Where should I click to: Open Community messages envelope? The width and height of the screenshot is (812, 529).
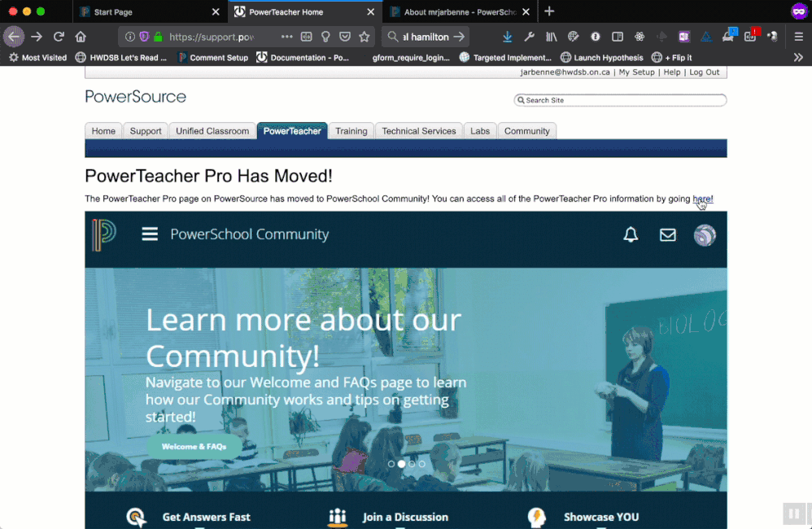pyautogui.click(x=667, y=234)
